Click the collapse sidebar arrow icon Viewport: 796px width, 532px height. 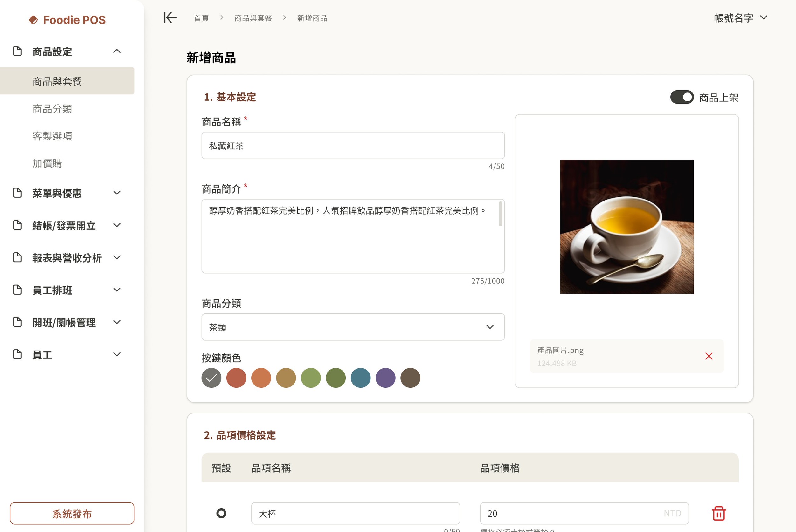pos(170,17)
